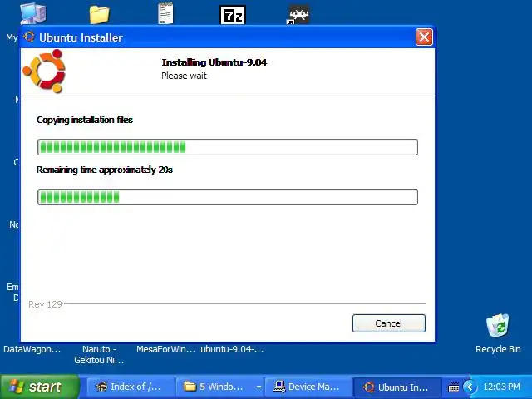
Task: Expand the taskbar group dropdown arrow
Action: [x=259, y=387]
